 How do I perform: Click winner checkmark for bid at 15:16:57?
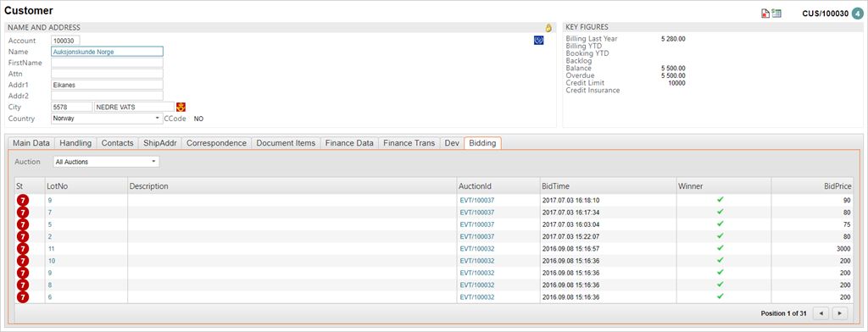pyautogui.click(x=721, y=248)
